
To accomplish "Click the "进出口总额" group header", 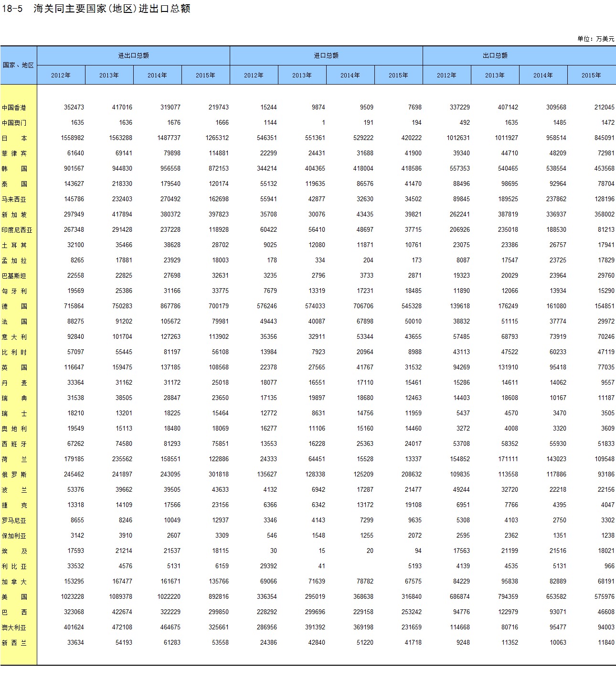I will pos(133,56).
